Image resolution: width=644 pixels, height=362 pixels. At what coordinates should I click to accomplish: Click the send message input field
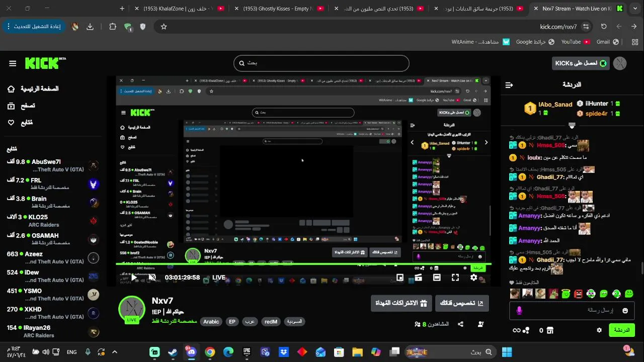pos(572,311)
